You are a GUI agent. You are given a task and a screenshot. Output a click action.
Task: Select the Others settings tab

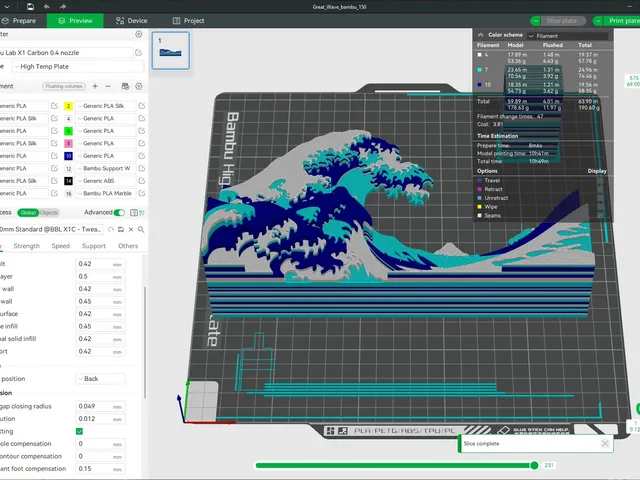point(128,246)
